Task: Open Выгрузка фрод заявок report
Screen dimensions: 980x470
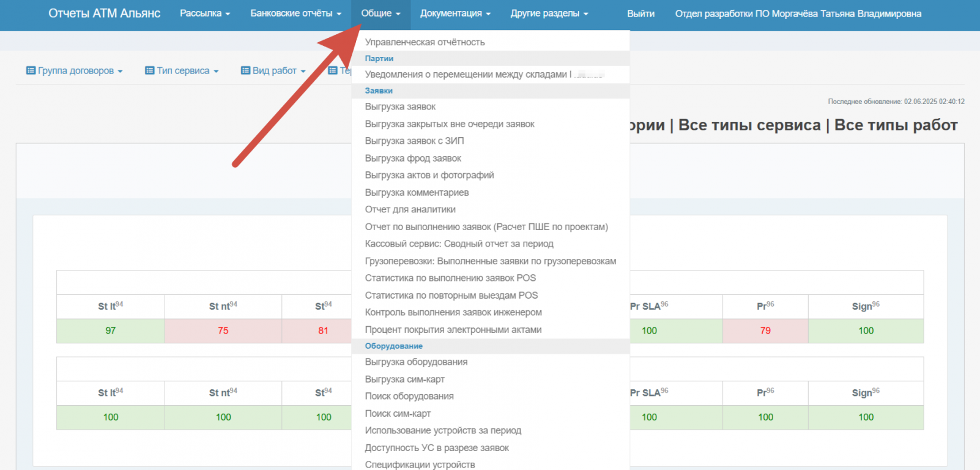Action: tap(413, 158)
